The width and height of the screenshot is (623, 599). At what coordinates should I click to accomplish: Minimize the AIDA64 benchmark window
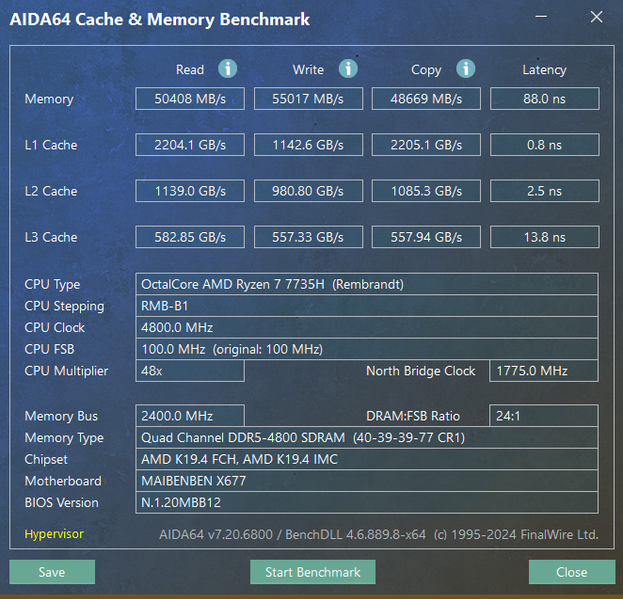tap(541, 17)
